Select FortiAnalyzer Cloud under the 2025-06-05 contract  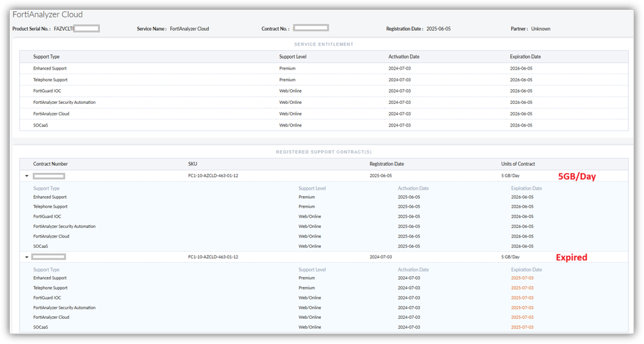51,236
